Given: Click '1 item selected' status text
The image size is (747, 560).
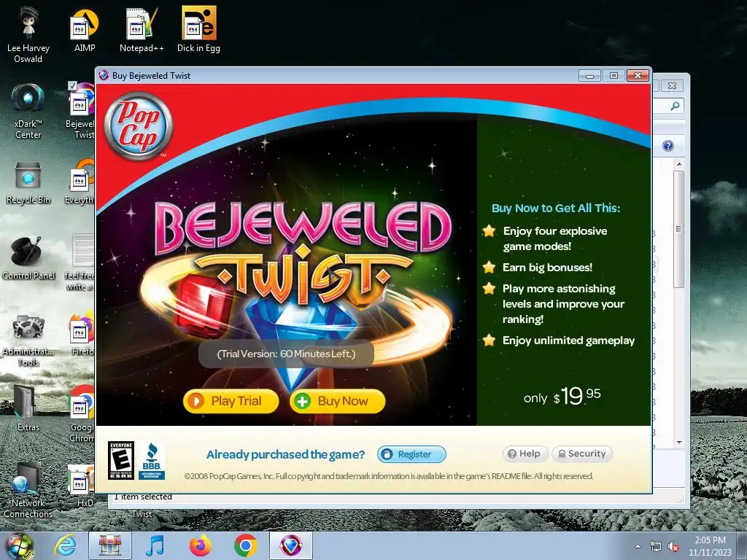Looking at the screenshot, I should point(143,497).
